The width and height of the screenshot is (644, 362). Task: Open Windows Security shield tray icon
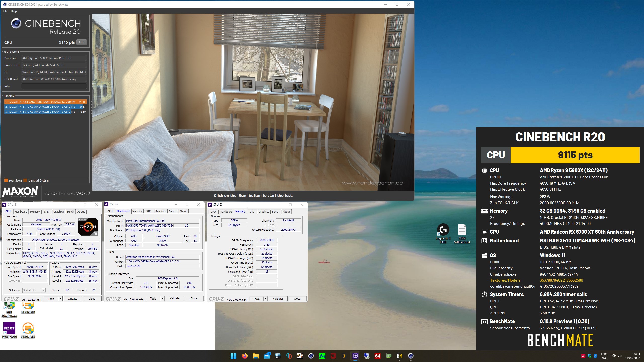(x=589, y=356)
